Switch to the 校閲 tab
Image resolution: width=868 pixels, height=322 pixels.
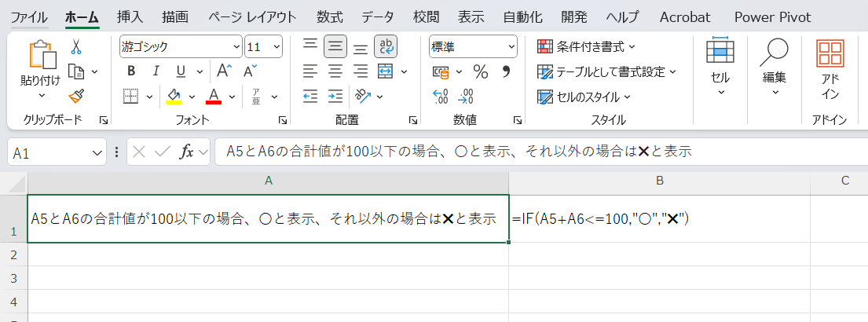(426, 17)
